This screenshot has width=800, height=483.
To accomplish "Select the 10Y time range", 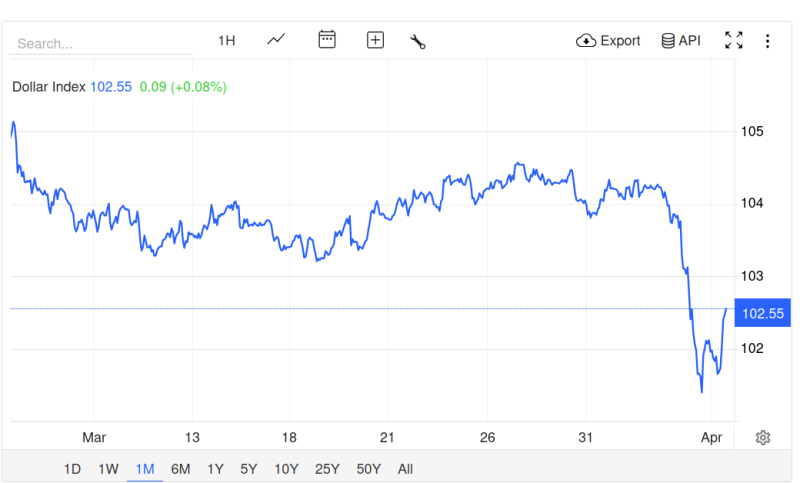I will [286, 469].
